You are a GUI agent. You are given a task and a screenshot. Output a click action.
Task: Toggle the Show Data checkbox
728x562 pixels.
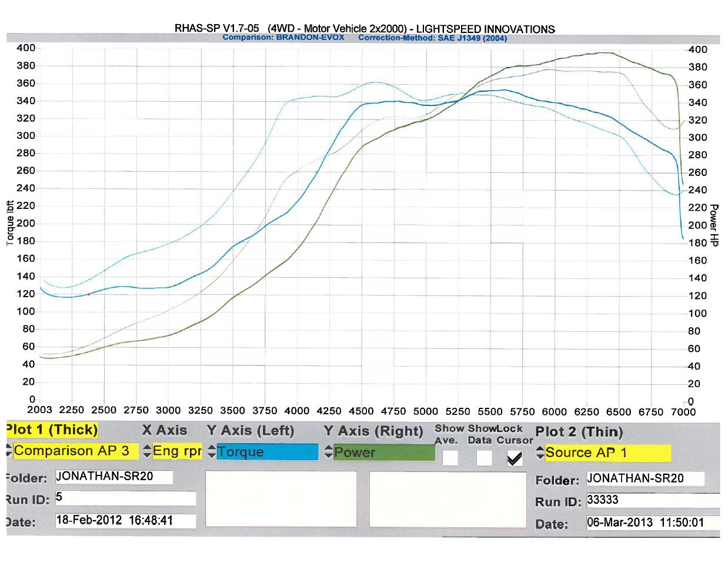tap(484, 458)
